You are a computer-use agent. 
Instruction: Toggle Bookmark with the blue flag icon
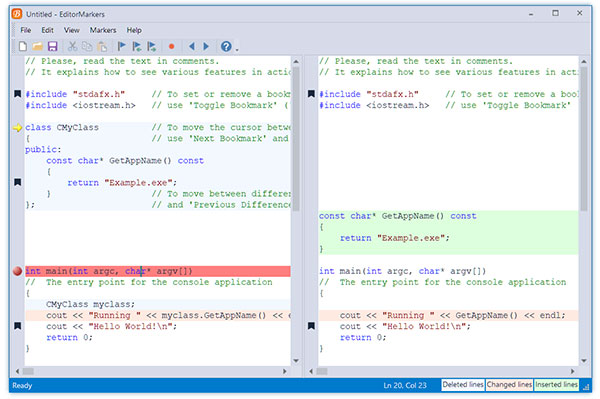pyautogui.click(x=122, y=46)
